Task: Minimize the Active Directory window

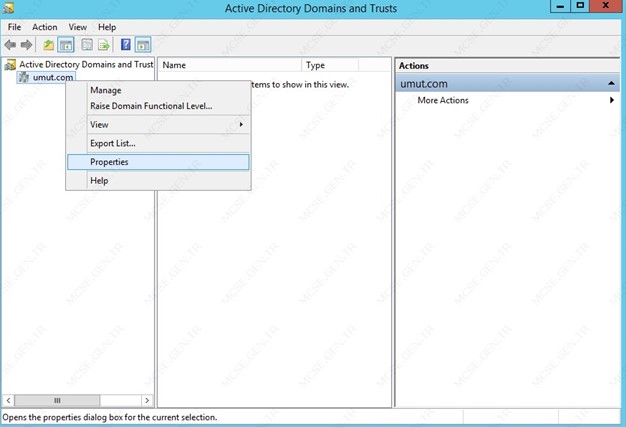Action: [560, 6]
